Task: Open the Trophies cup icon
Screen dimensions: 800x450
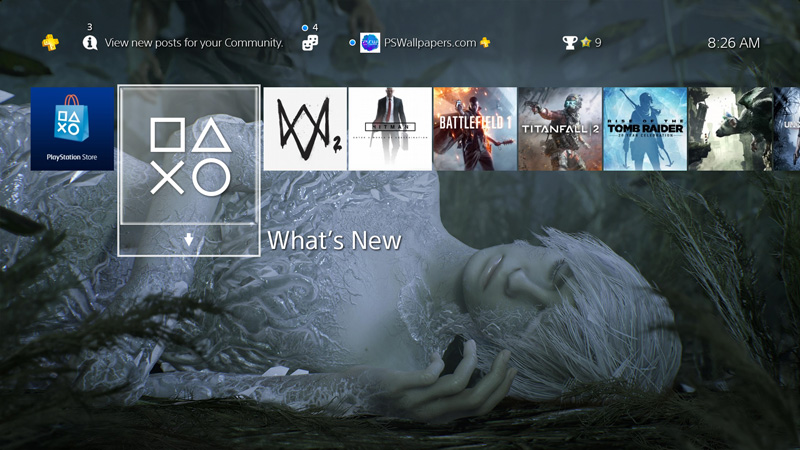Action: coord(569,43)
